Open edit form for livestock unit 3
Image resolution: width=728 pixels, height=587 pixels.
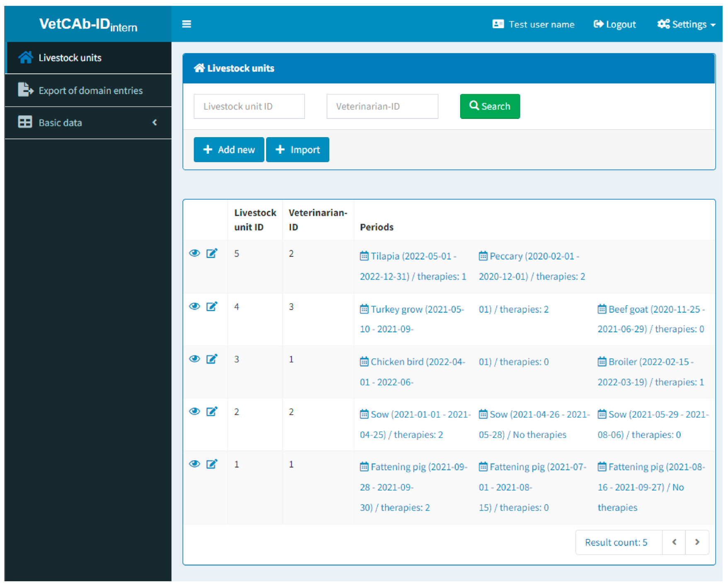click(212, 359)
